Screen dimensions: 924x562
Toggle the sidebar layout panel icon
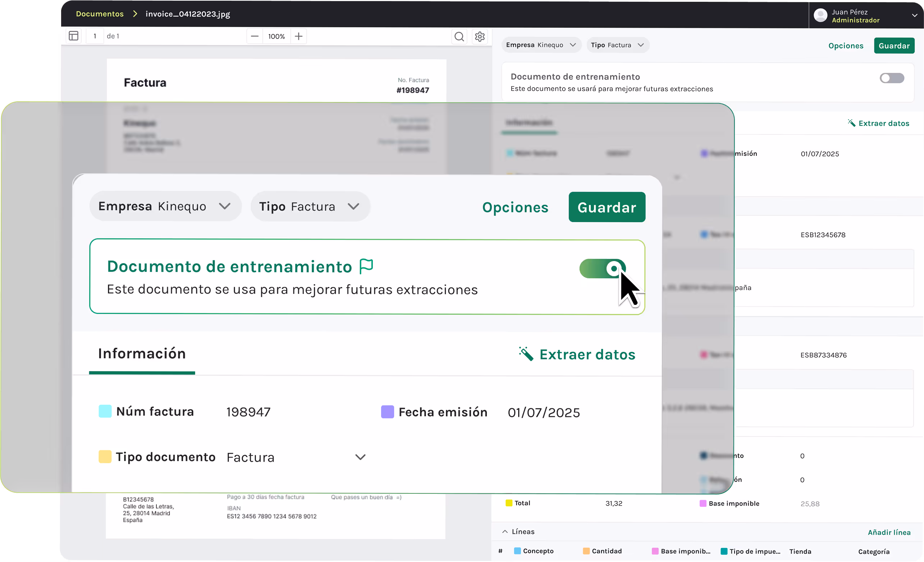click(x=73, y=36)
